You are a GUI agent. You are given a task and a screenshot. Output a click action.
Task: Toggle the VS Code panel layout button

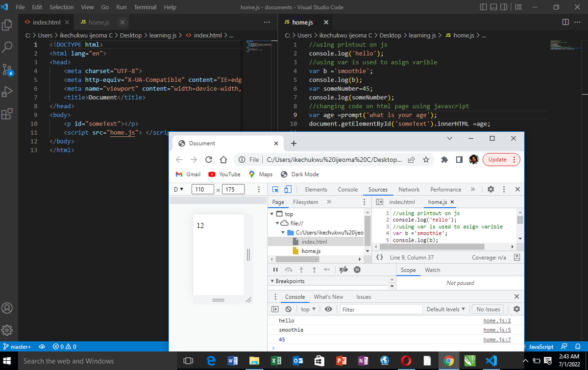[494, 7]
